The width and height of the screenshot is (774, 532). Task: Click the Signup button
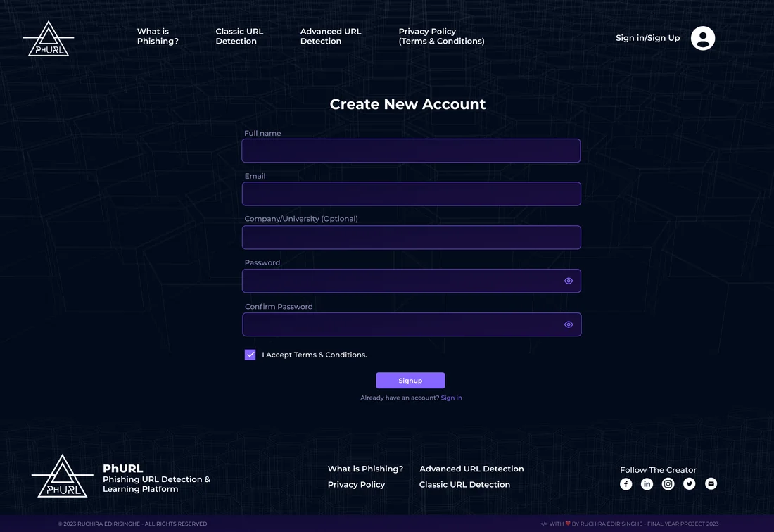pos(410,381)
